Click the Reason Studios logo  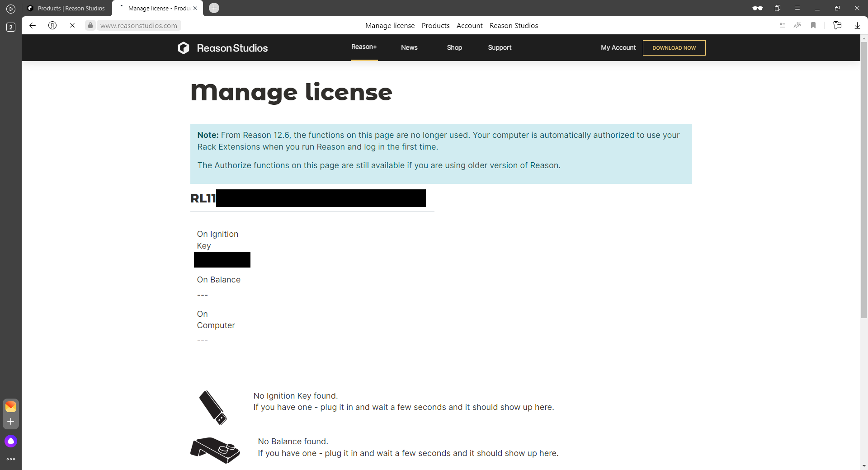pos(222,48)
